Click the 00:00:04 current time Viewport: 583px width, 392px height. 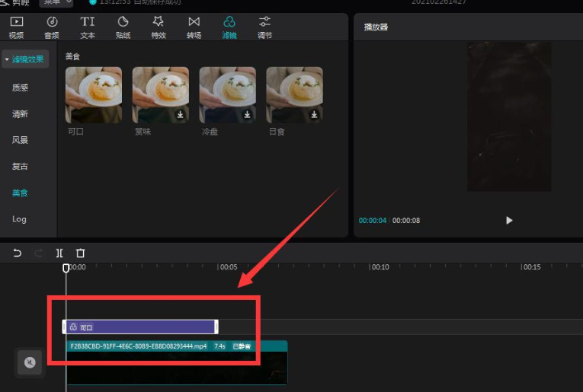[x=373, y=221]
